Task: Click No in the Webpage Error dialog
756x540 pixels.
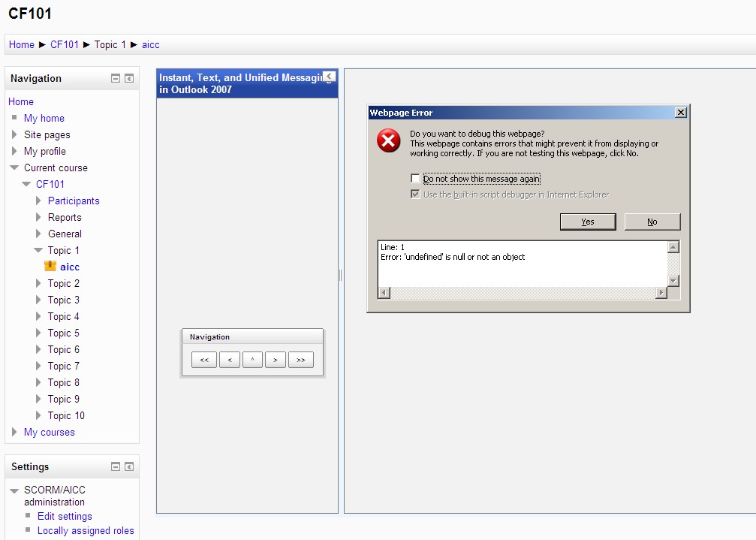Action: (x=652, y=222)
